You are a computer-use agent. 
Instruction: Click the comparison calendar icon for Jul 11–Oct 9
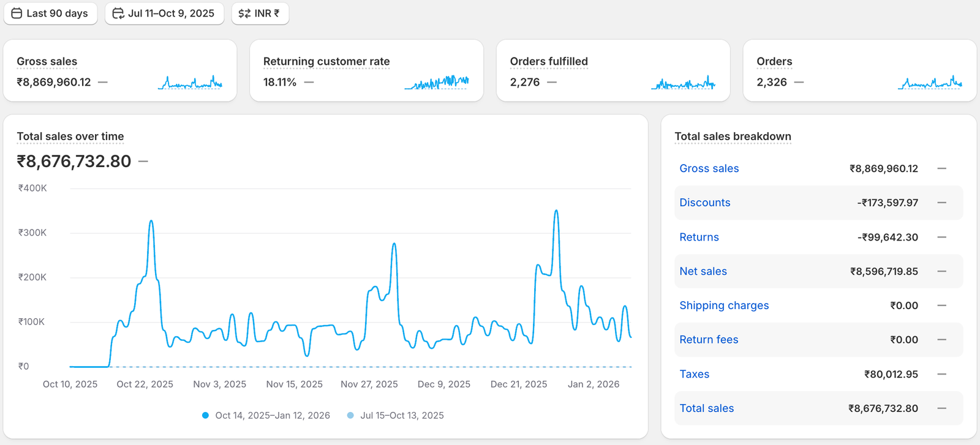118,13
